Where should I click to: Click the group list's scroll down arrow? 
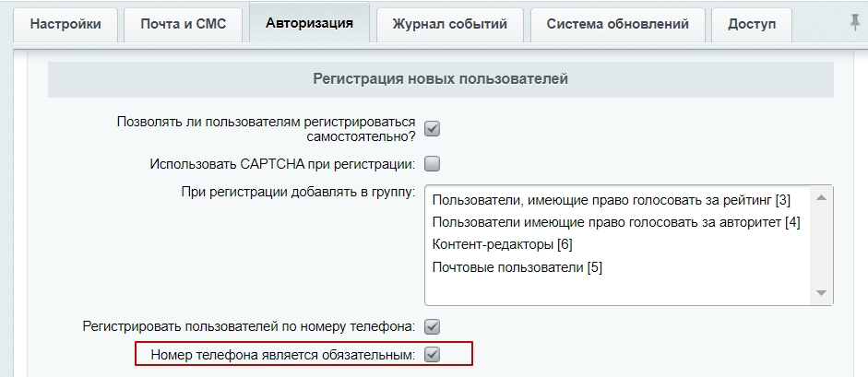(822, 293)
